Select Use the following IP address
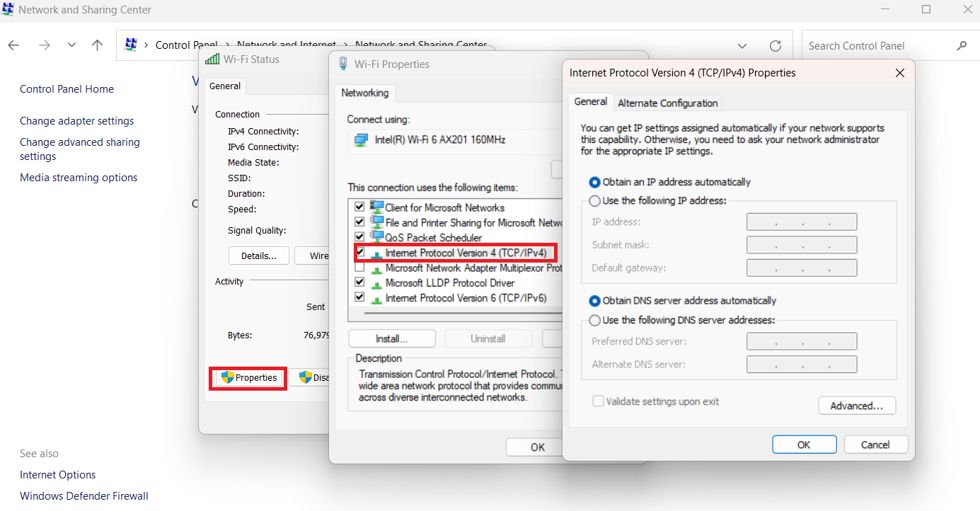 (x=595, y=201)
